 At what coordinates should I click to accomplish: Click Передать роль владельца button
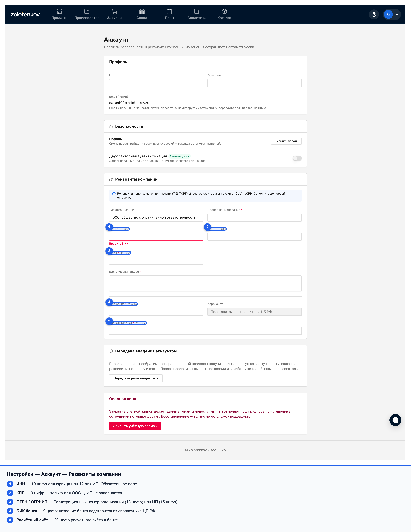coord(136,378)
